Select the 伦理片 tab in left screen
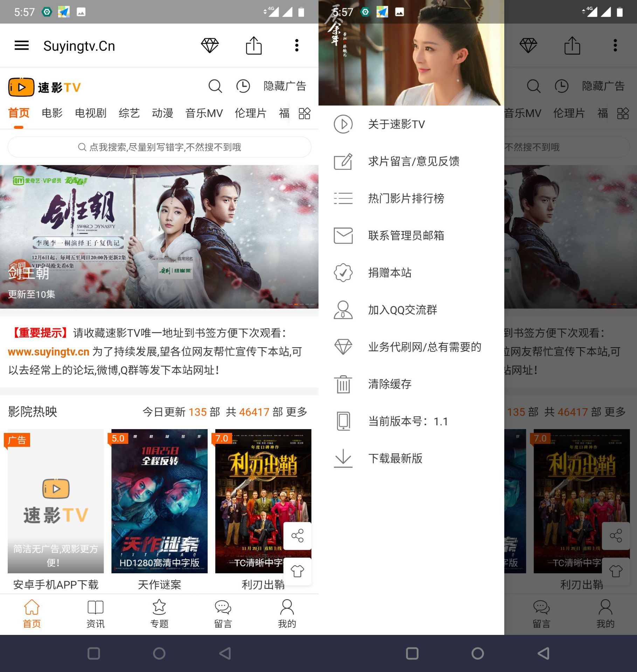 click(x=250, y=113)
